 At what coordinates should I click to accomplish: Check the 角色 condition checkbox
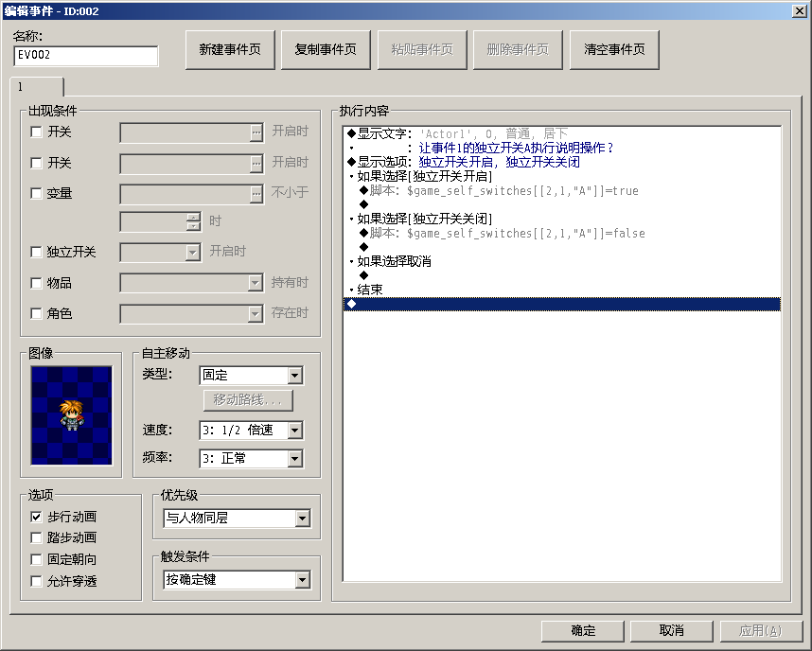coord(36,314)
